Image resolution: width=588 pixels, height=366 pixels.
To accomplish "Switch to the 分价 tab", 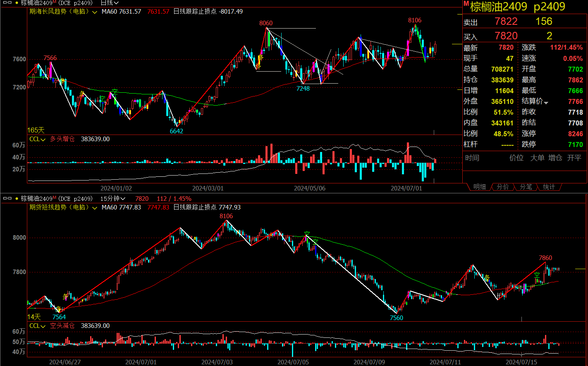I will tap(502, 187).
